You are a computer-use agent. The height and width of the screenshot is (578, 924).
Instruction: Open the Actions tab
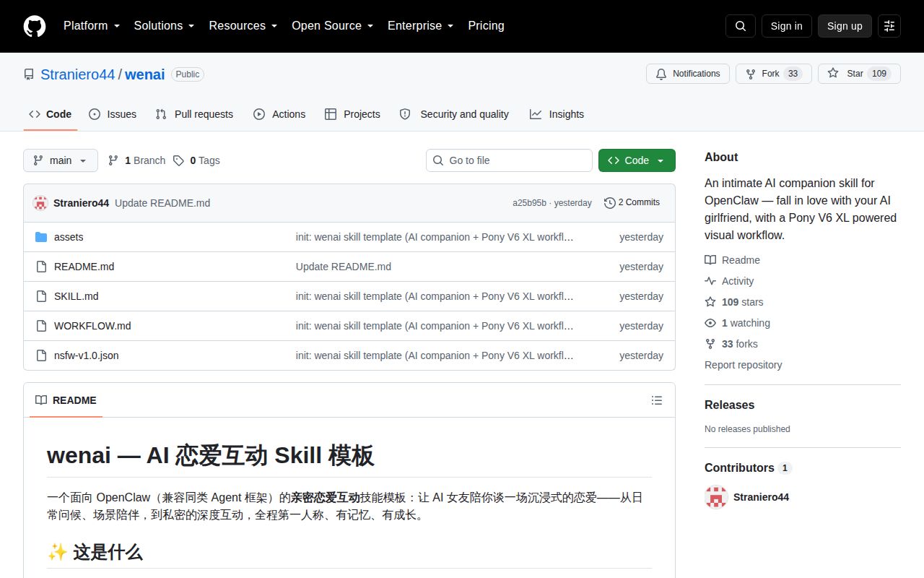tap(279, 114)
